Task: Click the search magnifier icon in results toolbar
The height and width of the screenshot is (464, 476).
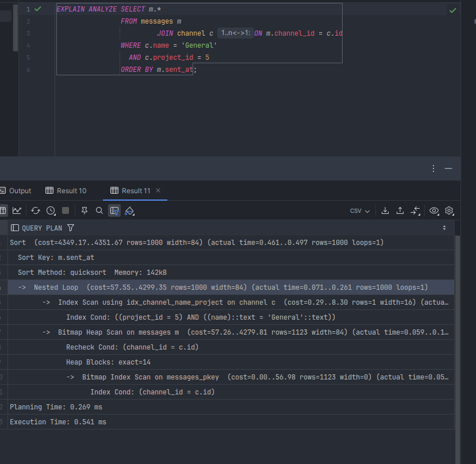Action: (99, 210)
